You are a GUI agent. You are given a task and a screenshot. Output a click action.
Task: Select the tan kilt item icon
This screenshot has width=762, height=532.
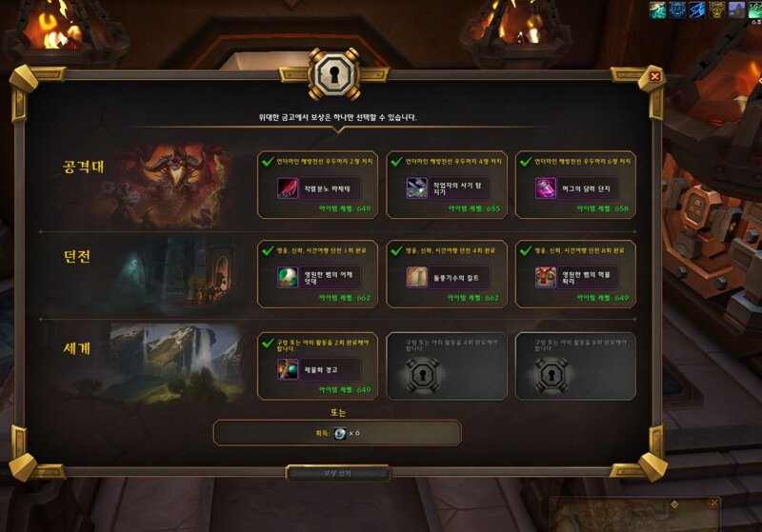click(416, 278)
